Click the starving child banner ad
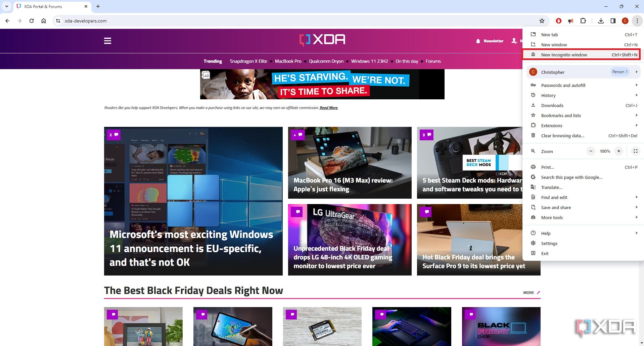This screenshot has height=346, width=644. pyautogui.click(x=322, y=84)
